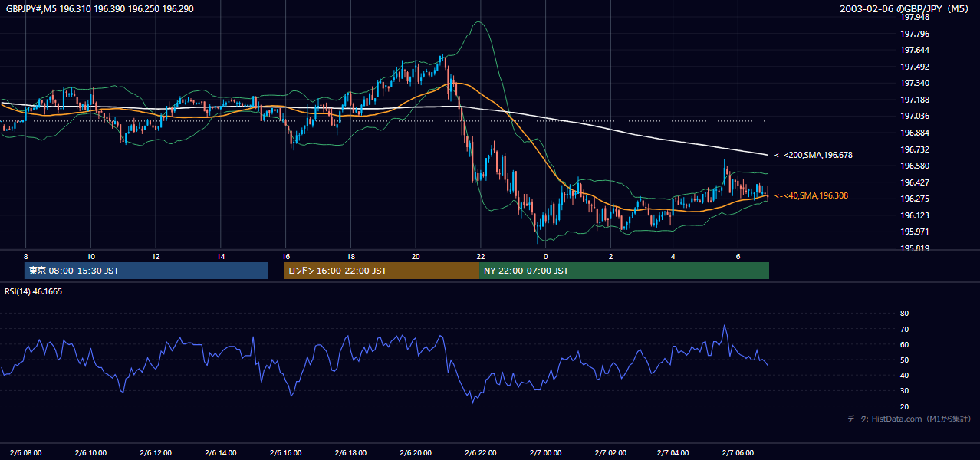Screen dimensions: 980x460
Task: Click the London session bar 16:00-22:00 JST
Action: (382, 271)
